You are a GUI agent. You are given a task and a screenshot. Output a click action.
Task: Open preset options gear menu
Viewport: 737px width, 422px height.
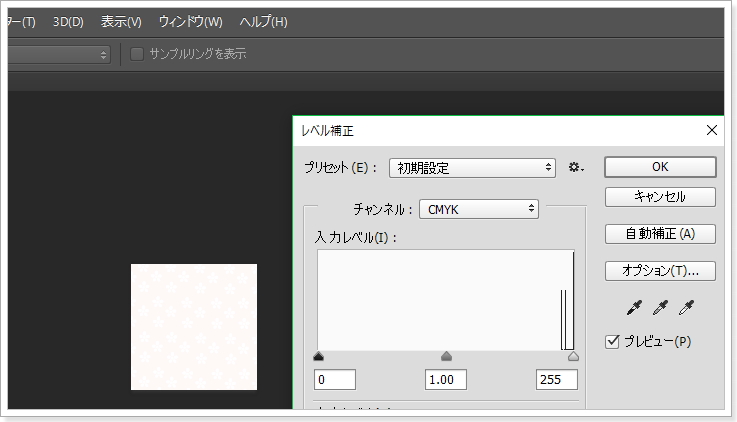(576, 167)
